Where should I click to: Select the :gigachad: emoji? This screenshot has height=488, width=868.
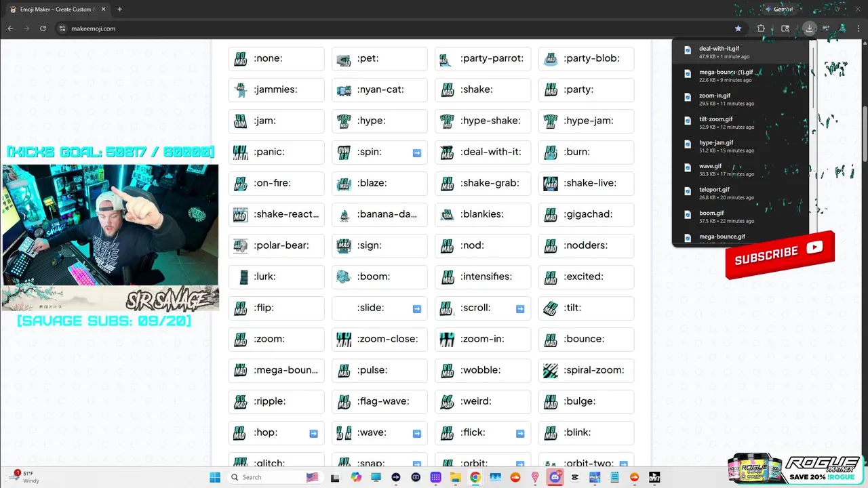(x=586, y=214)
